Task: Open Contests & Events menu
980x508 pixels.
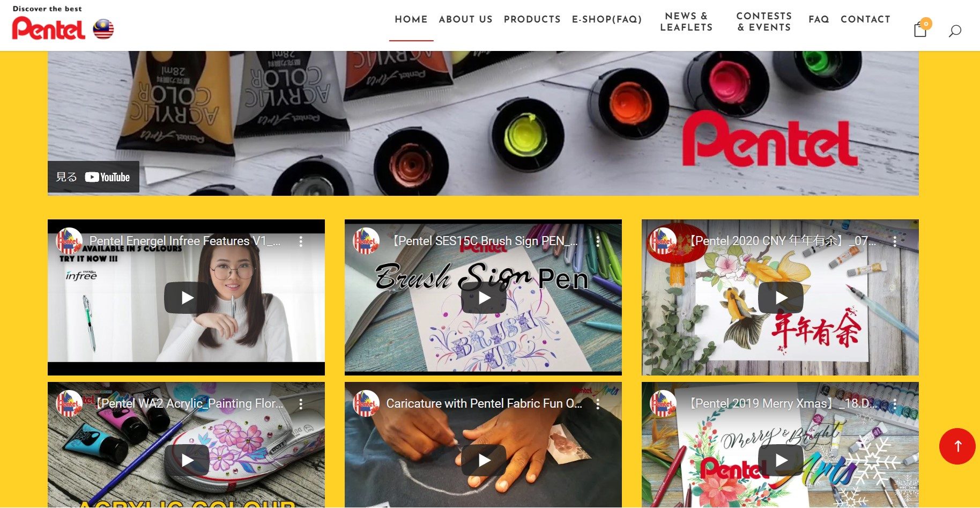Action: point(764,22)
